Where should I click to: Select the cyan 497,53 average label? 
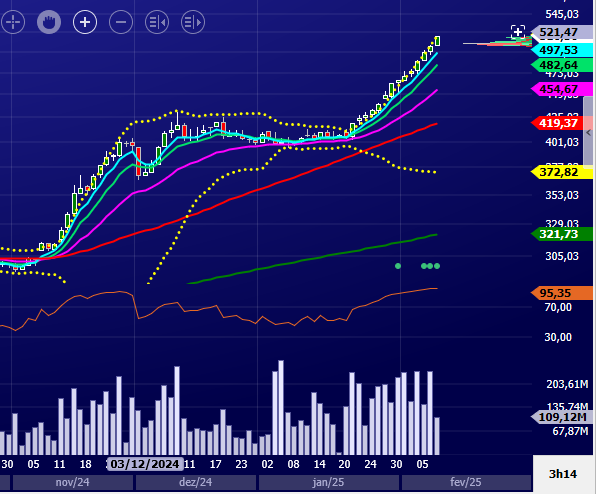point(561,50)
